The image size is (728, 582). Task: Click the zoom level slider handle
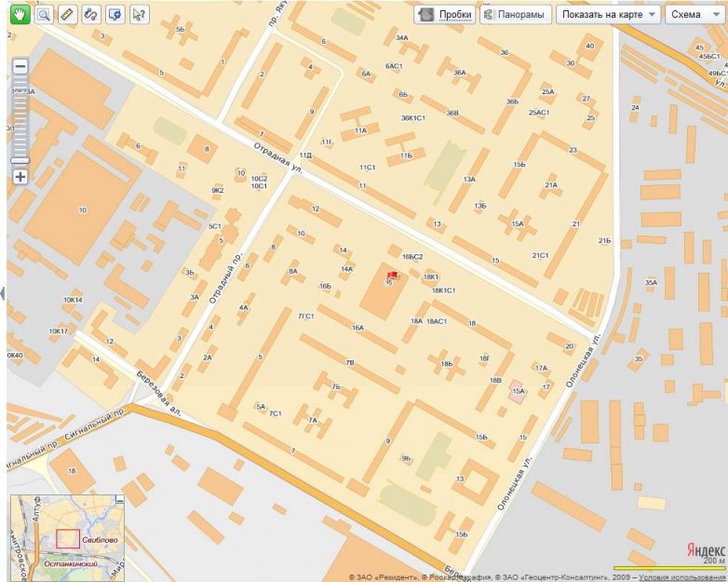[x=20, y=160]
